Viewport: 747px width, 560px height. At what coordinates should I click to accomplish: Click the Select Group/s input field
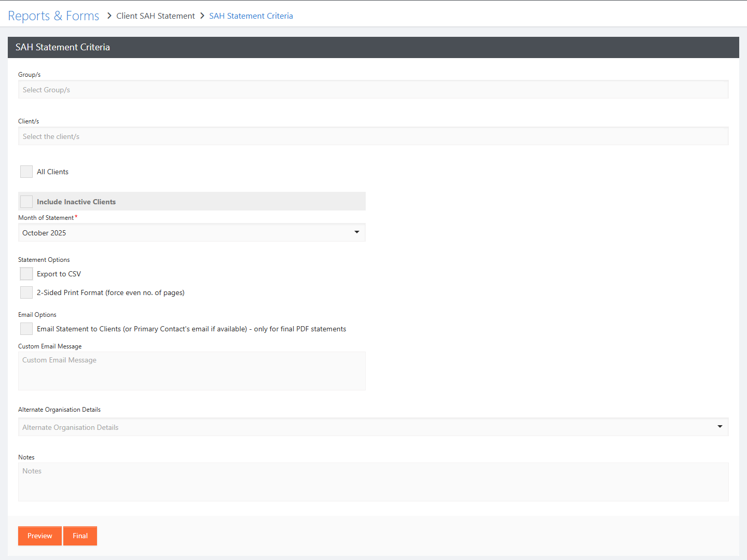click(374, 90)
